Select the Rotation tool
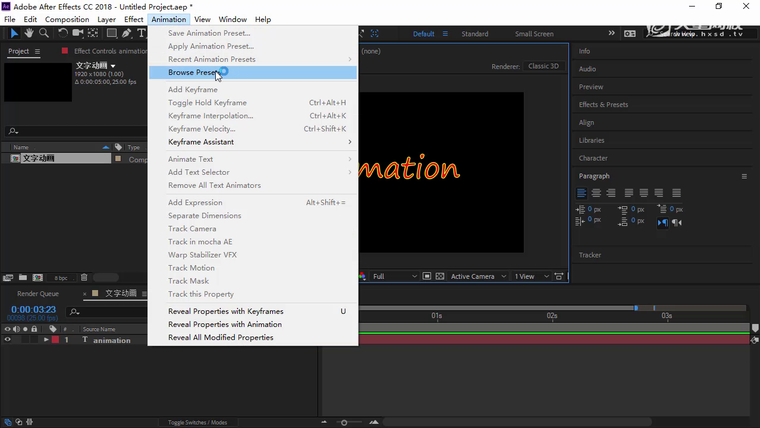Screen dimensions: 760x428 point(62,33)
